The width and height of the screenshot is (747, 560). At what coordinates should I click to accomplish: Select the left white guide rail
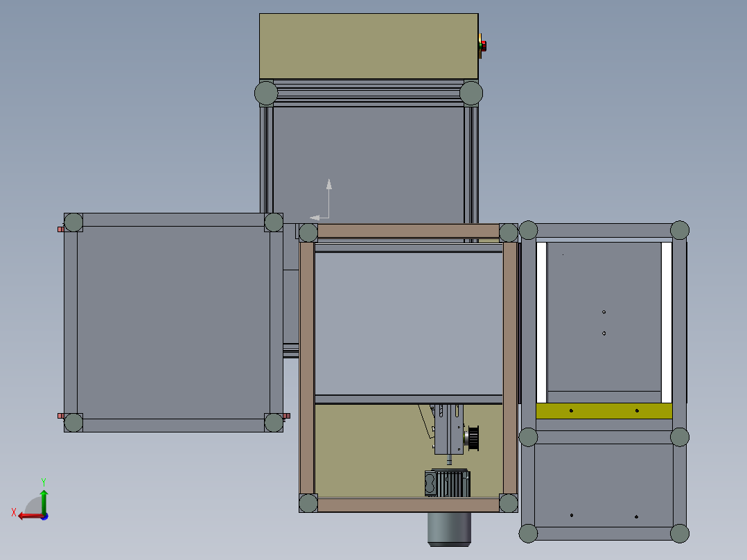click(x=541, y=323)
